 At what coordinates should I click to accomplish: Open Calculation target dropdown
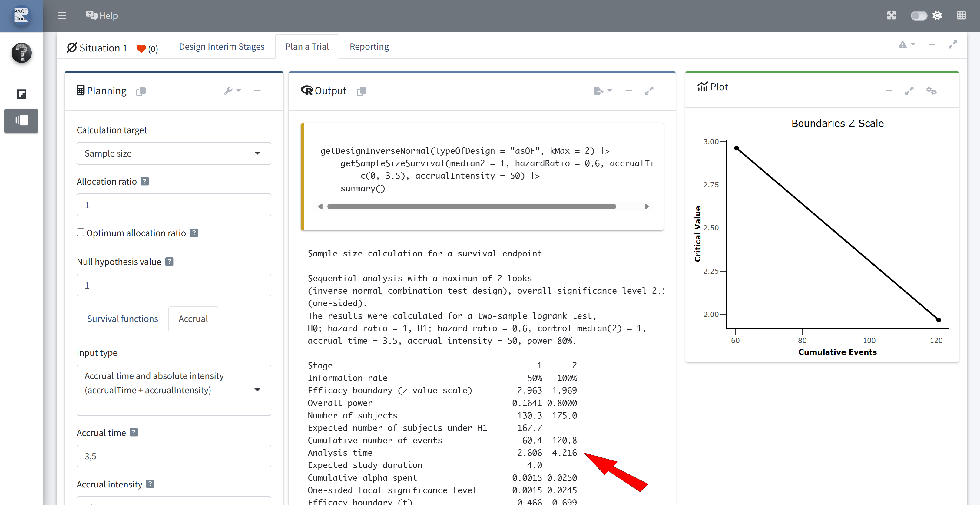(x=174, y=153)
